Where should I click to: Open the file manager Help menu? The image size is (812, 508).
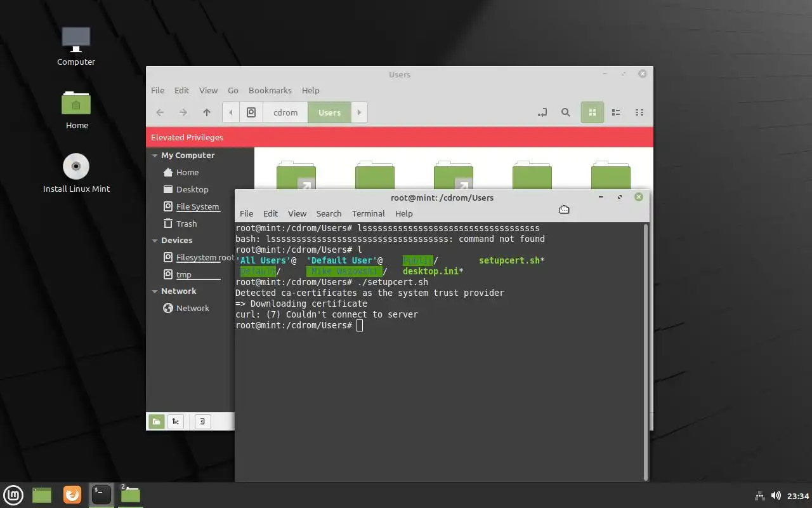[x=311, y=90]
